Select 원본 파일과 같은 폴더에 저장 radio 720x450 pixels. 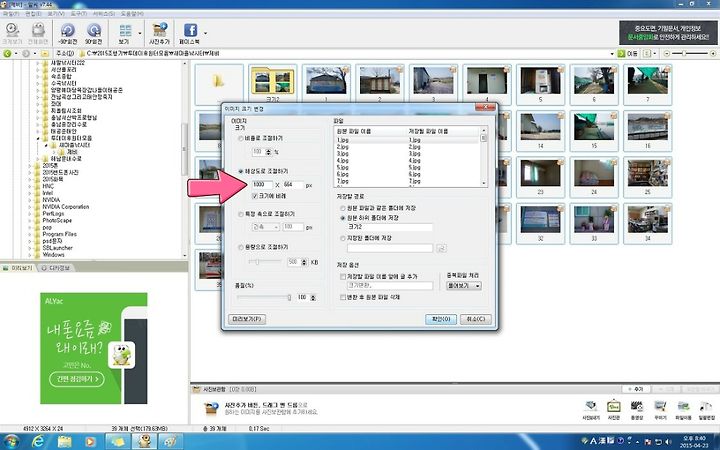pos(343,208)
